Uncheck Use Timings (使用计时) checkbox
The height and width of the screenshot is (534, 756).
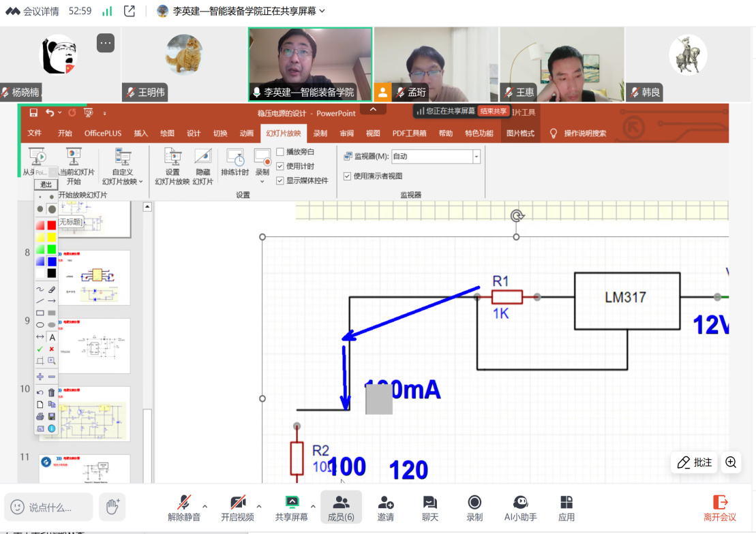click(x=280, y=166)
